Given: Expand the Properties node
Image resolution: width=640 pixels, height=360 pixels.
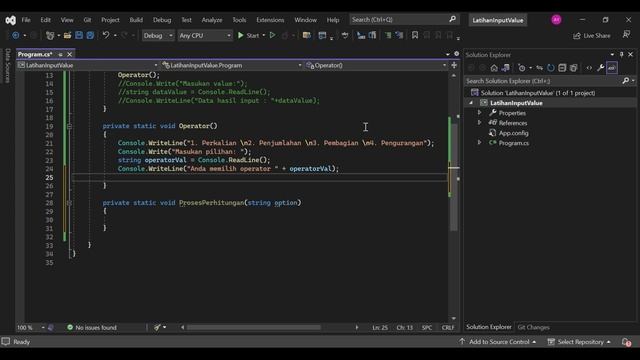Looking at the screenshot, I should coord(480,113).
